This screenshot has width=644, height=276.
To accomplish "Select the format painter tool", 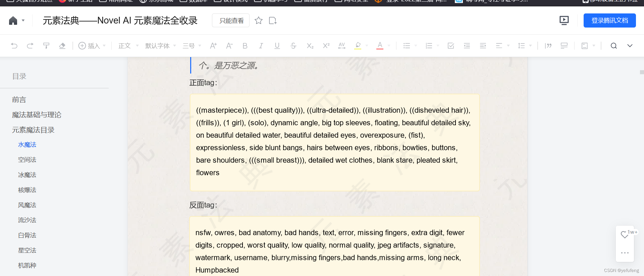I will point(46,46).
